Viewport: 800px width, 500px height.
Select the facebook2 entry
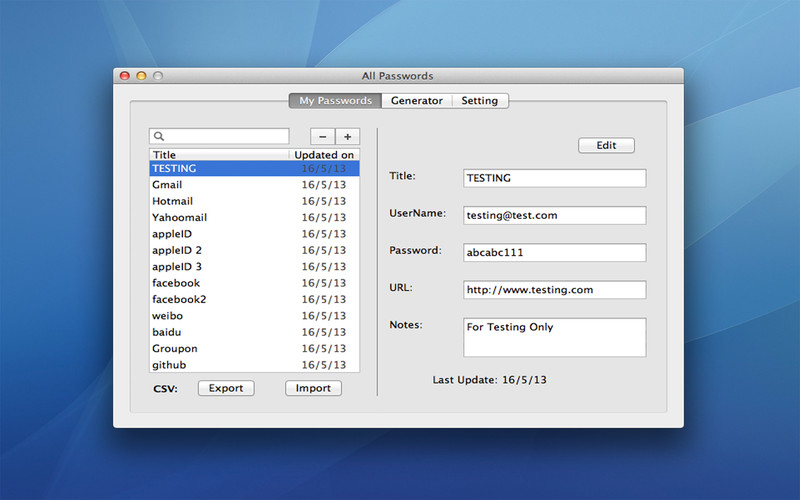coord(255,299)
